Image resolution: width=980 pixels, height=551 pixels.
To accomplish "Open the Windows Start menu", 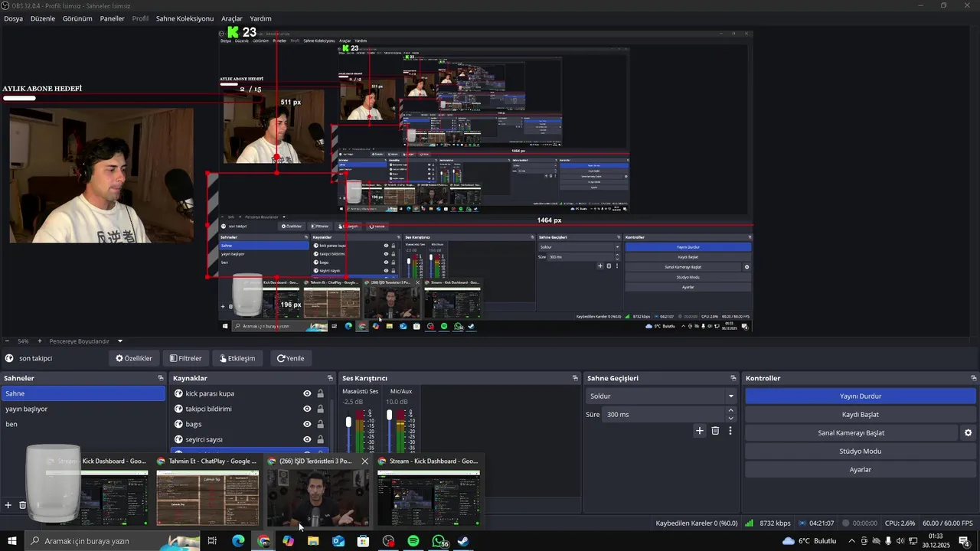I will [x=12, y=541].
